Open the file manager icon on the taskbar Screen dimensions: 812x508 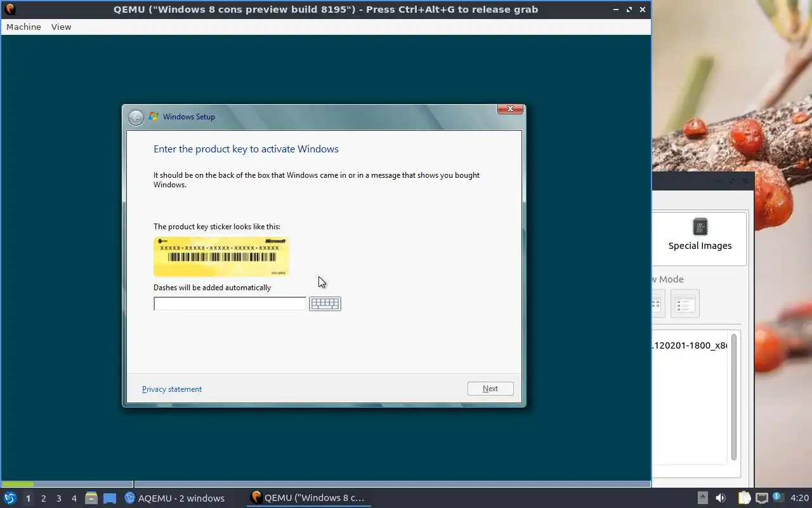click(x=91, y=498)
